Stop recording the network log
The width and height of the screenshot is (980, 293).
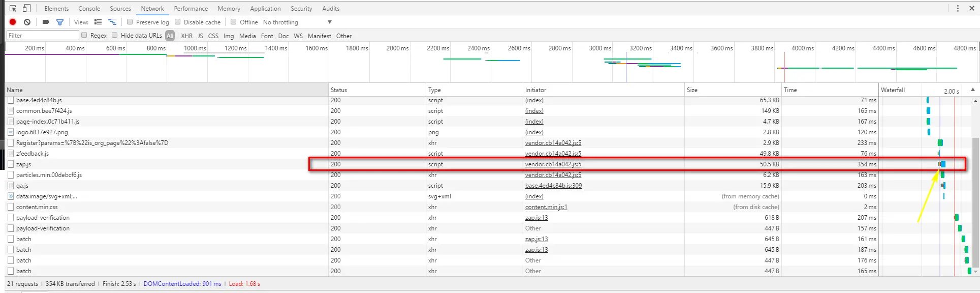pyautogui.click(x=13, y=22)
